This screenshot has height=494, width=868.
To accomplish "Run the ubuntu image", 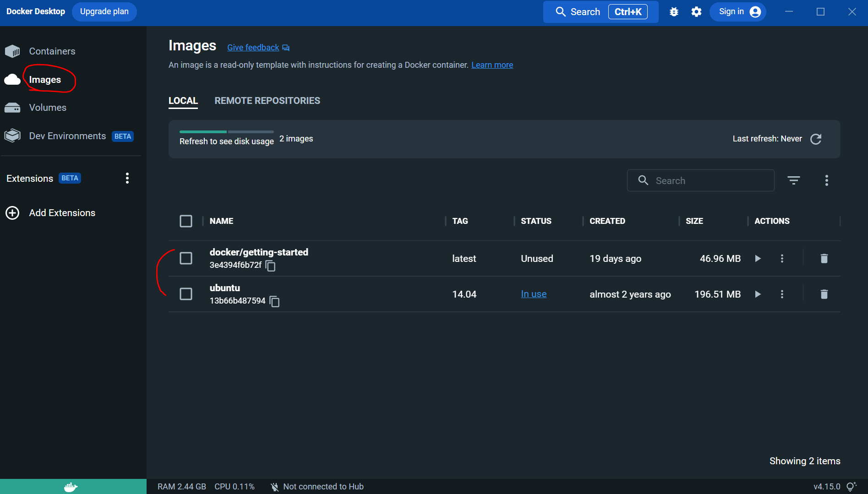I will point(758,294).
